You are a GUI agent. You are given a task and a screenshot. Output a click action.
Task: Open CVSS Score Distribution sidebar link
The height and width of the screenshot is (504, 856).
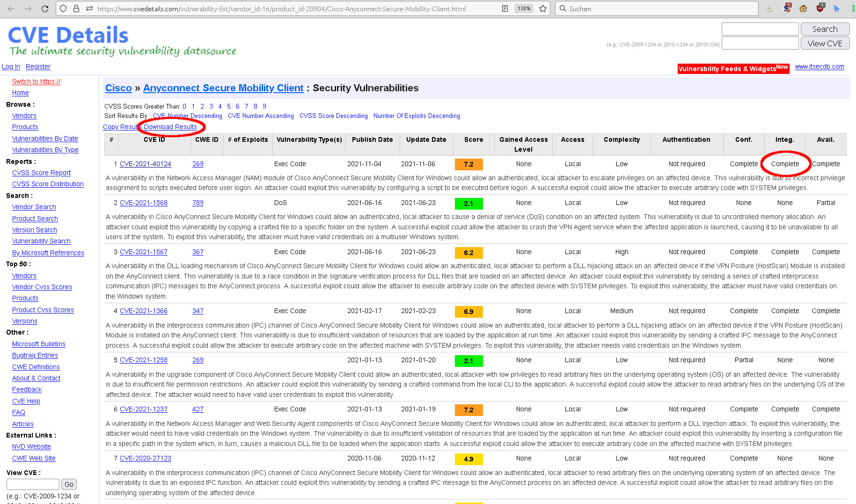48,184
